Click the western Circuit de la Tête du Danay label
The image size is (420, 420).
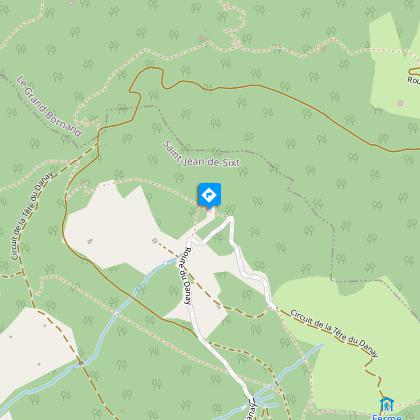(x=31, y=216)
